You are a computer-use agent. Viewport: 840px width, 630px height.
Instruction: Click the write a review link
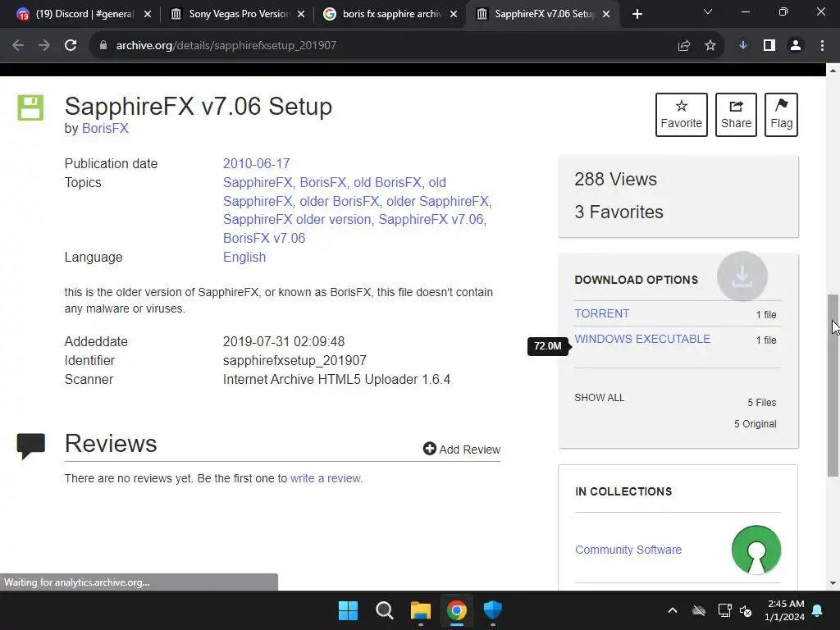coord(325,478)
